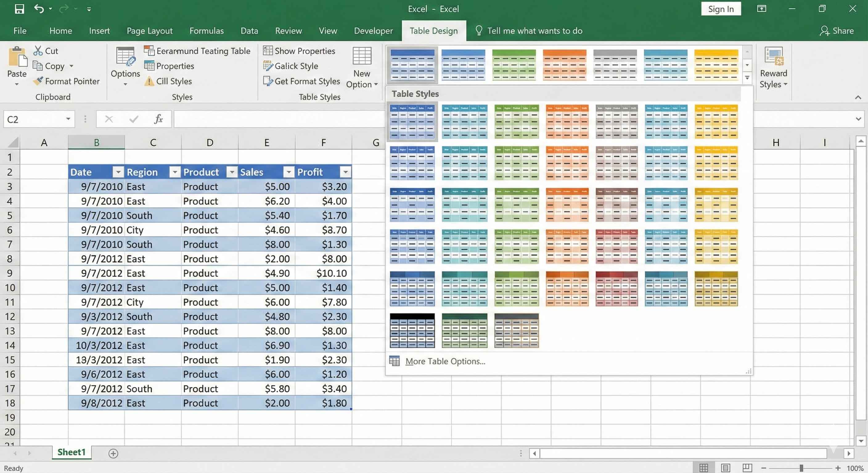Screen dimensions: 868x473
Task: Open the Formulas ribbon tab
Action: click(x=206, y=31)
